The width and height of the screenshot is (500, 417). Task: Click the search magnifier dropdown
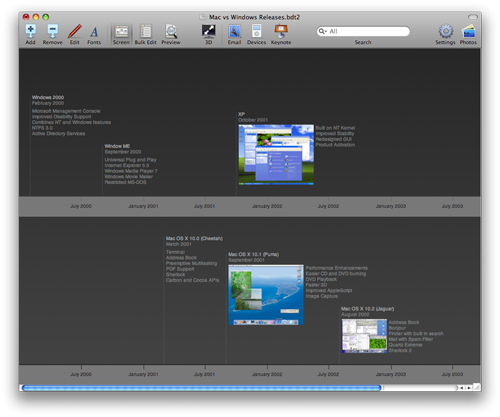pos(322,31)
